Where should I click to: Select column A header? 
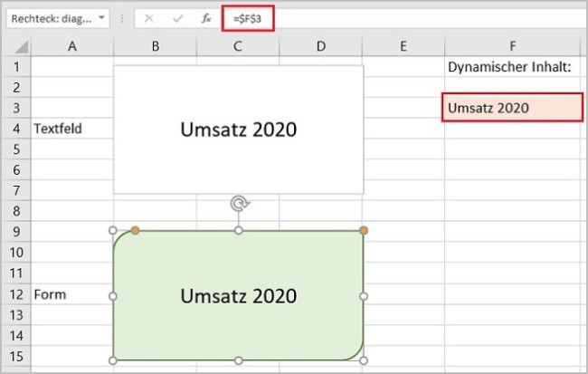coord(72,46)
